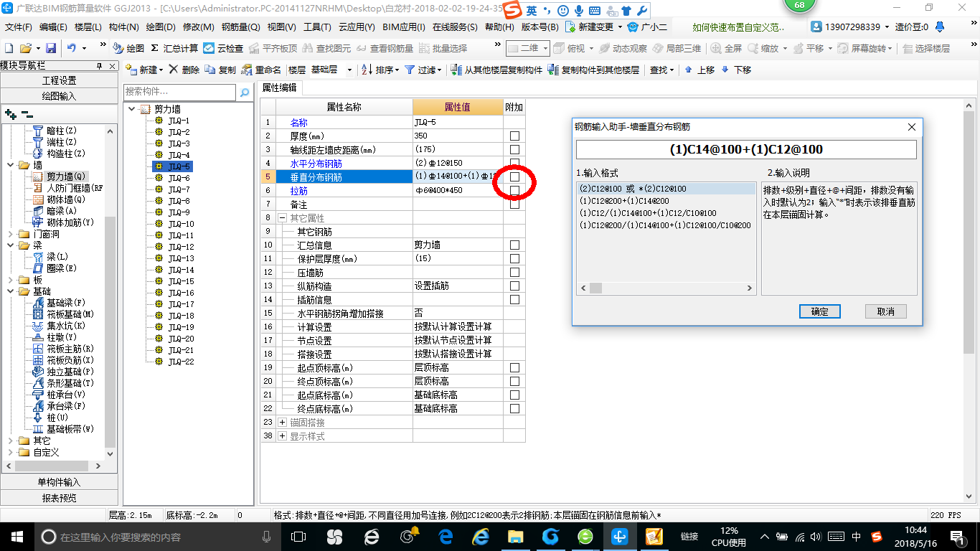The width and height of the screenshot is (980, 551).
Task: Expand the 锚固搭接 group
Action: pyautogui.click(x=283, y=422)
